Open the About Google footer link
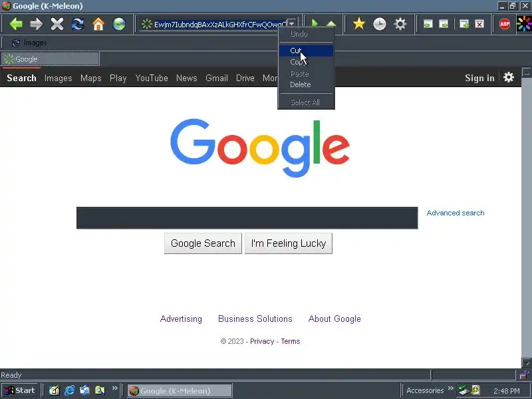 coord(334,319)
